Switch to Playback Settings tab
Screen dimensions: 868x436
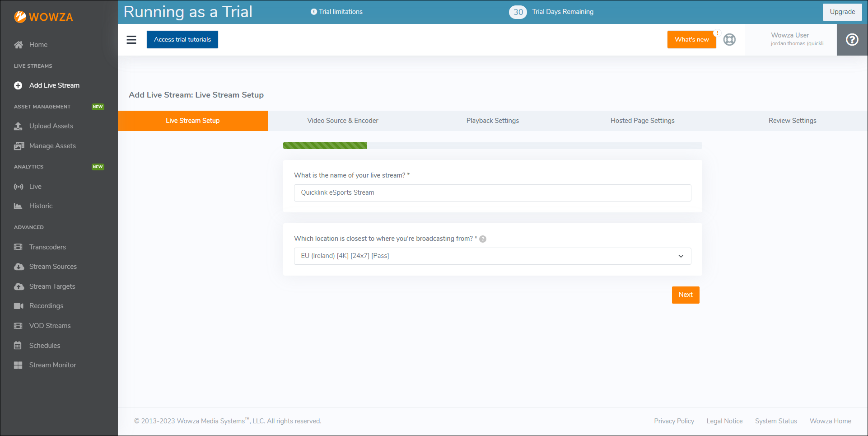click(x=492, y=121)
